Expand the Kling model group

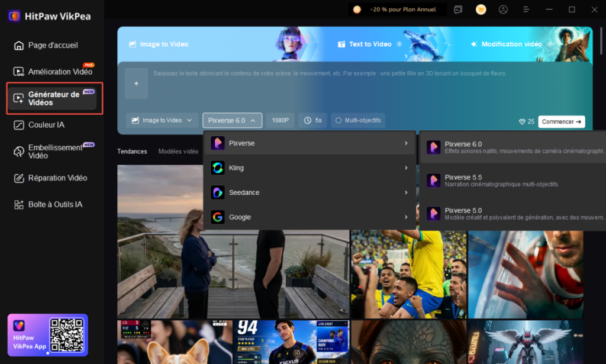pyautogui.click(x=309, y=167)
